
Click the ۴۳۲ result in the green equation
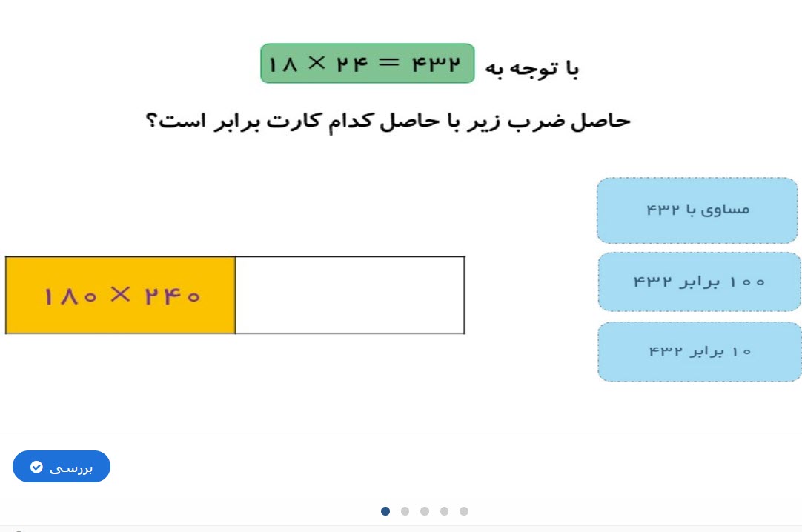(x=437, y=64)
